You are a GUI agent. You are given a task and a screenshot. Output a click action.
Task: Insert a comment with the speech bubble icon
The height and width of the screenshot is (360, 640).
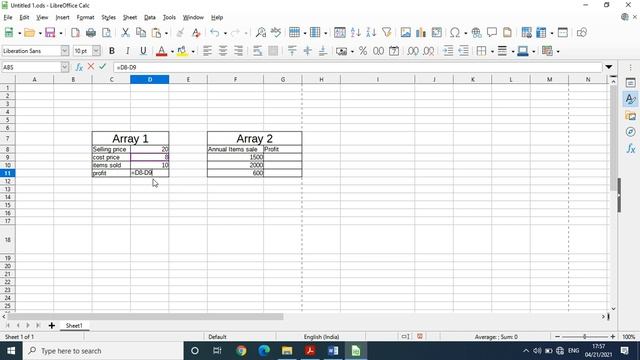491,33
